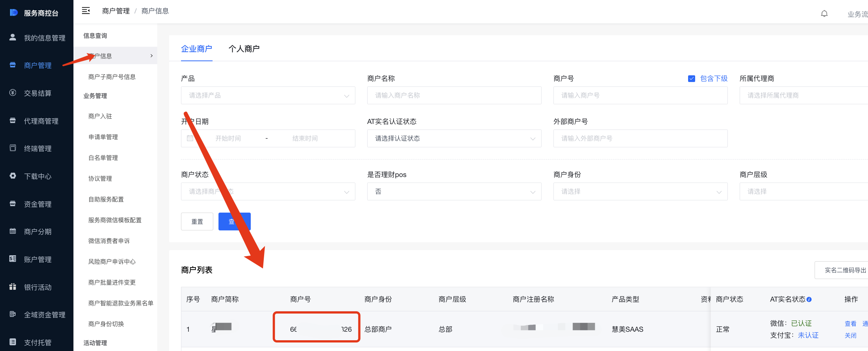This screenshot has width=868, height=351.
Task: Click the blue 查询 button
Action: [234, 222]
